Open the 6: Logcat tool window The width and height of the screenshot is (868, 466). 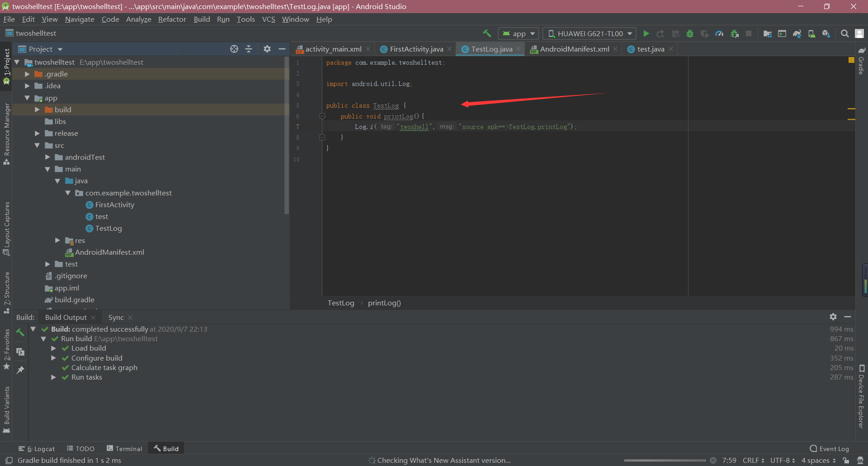[x=37, y=449]
